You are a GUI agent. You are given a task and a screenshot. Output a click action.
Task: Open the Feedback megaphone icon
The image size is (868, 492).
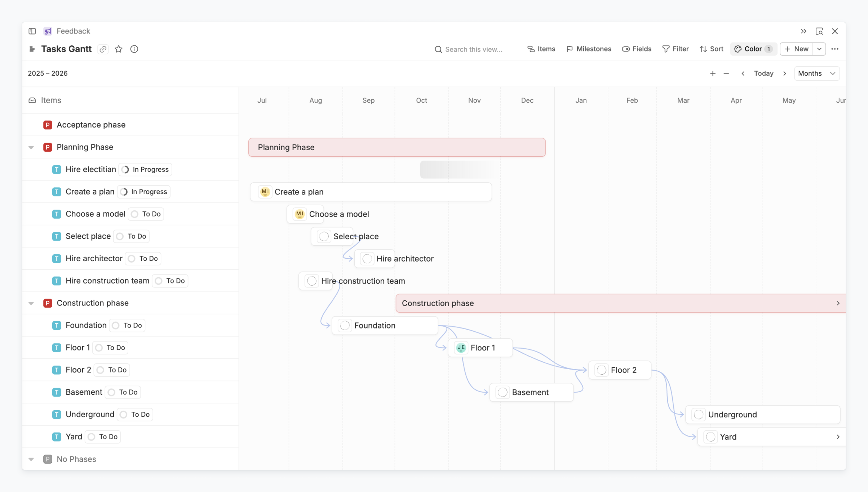click(x=48, y=31)
